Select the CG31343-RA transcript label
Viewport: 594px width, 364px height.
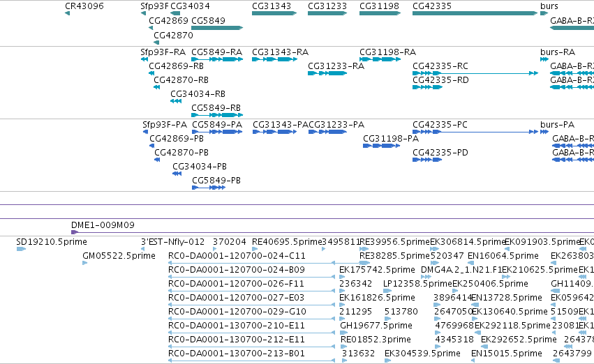coord(281,52)
